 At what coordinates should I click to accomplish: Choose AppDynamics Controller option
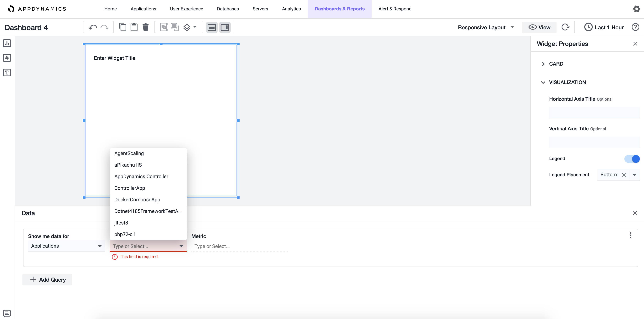(x=148, y=176)
